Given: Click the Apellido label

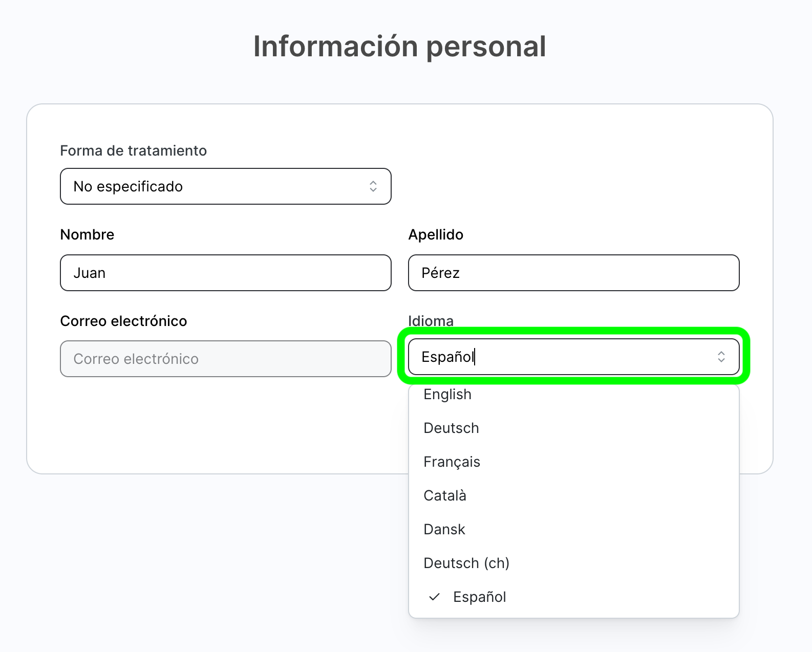Looking at the screenshot, I should pos(436,234).
